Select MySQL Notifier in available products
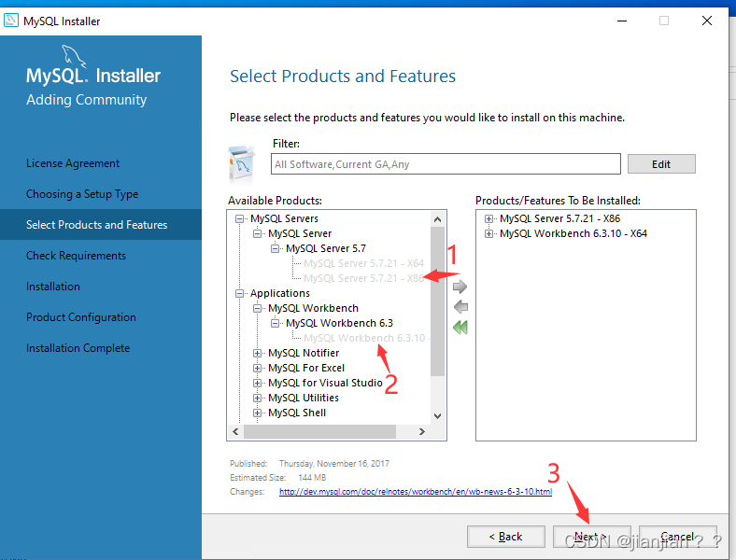This screenshot has width=736, height=560. pos(304,353)
